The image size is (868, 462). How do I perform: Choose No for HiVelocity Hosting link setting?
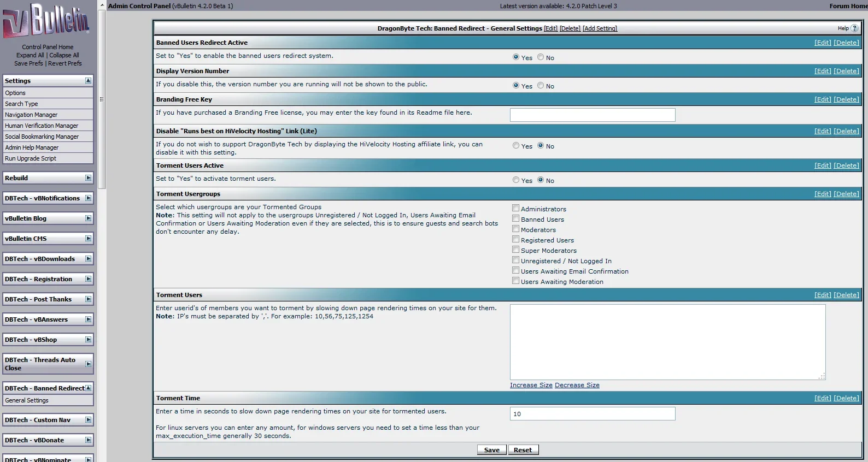click(x=541, y=145)
